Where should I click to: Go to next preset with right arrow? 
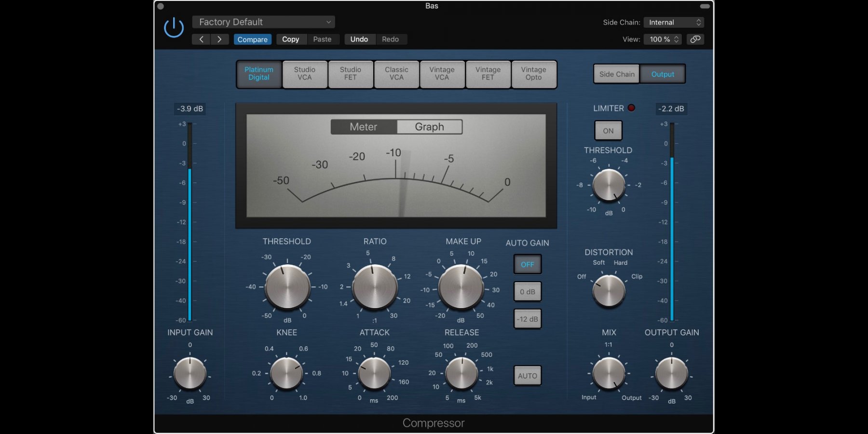point(219,40)
